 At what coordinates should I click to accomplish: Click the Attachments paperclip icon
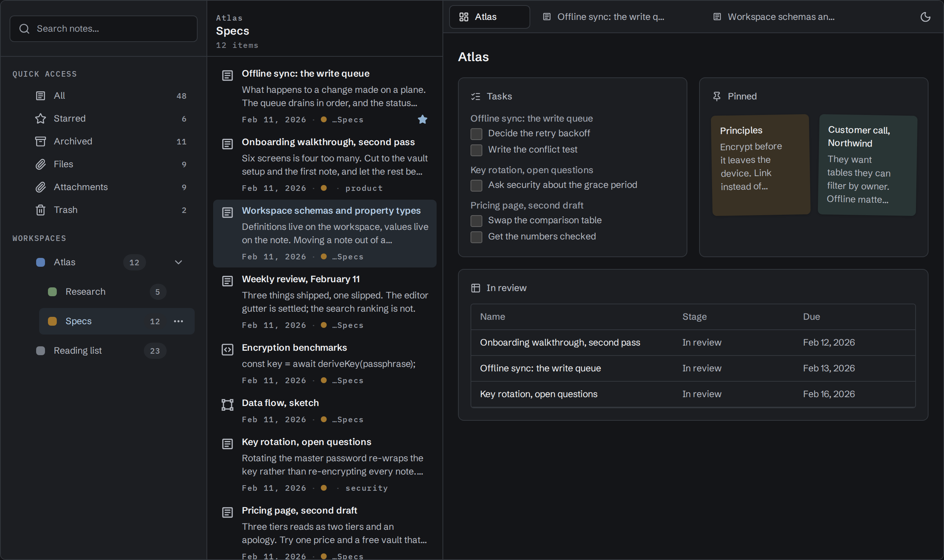pos(41,187)
